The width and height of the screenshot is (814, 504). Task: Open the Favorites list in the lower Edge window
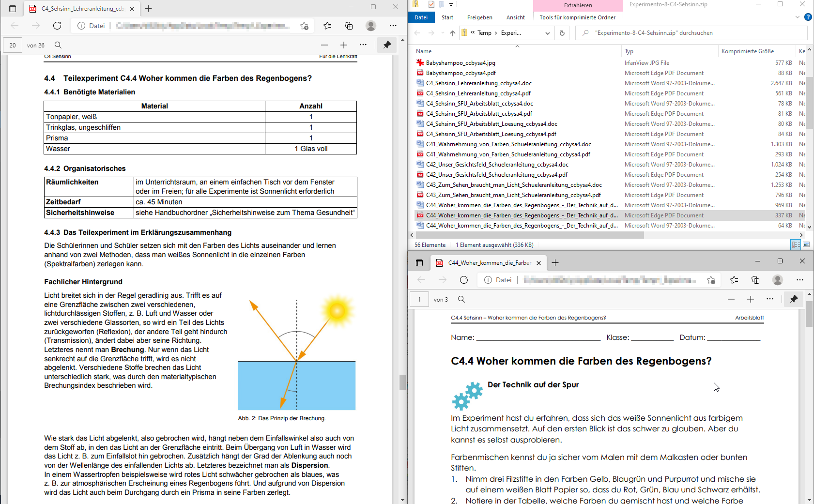click(x=734, y=280)
